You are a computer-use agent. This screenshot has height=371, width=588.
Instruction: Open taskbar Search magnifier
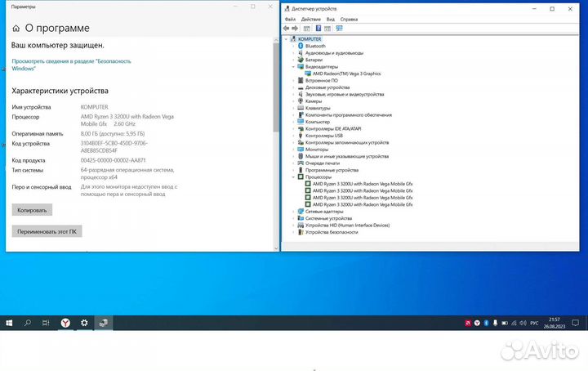click(27, 323)
